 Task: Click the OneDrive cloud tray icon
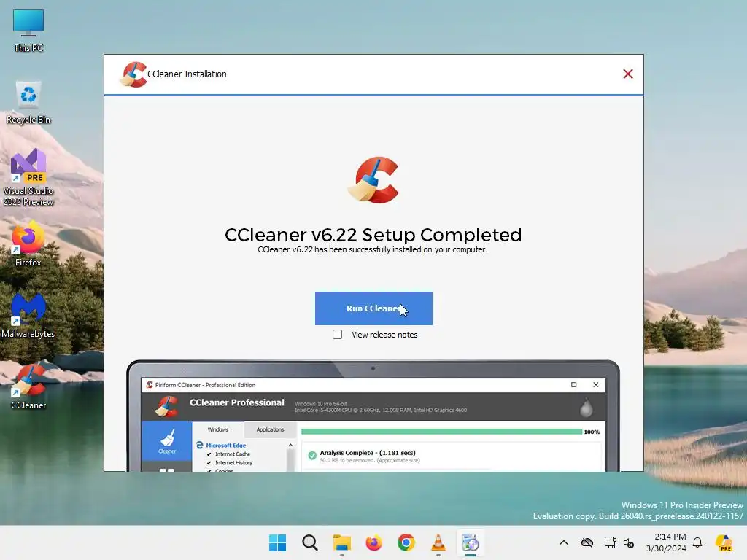tap(587, 542)
